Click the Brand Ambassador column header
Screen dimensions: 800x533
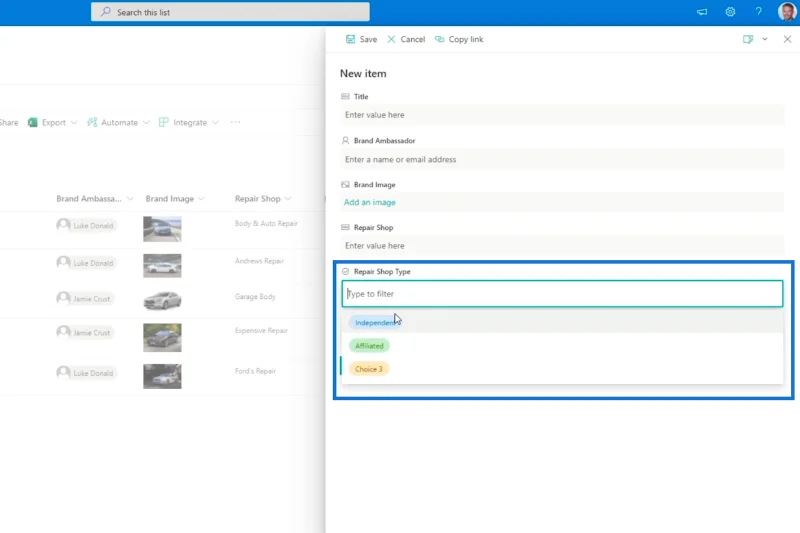pos(89,198)
